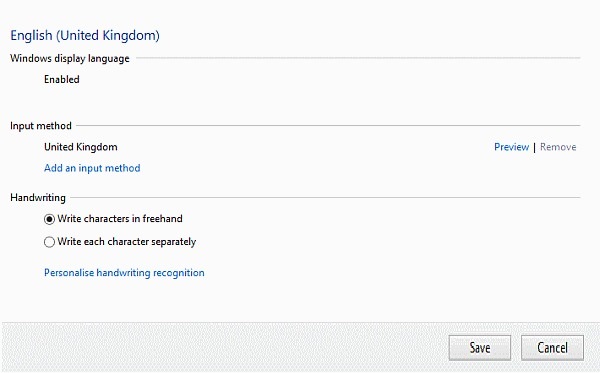The width and height of the screenshot is (600, 373).
Task: Click the empty footer area left of Save
Action: pyautogui.click(x=225, y=347)
